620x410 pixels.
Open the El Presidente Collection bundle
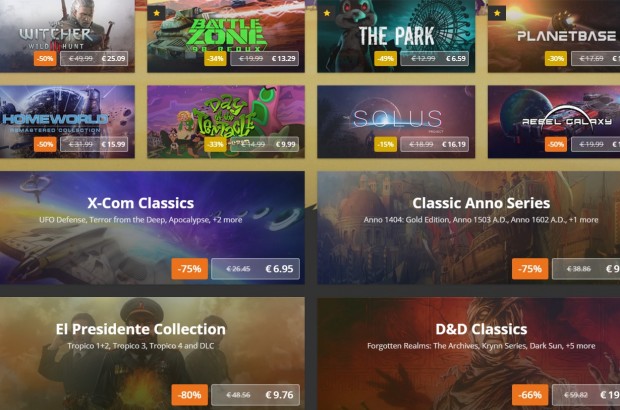pyautogui.click(x=152, y=353)
